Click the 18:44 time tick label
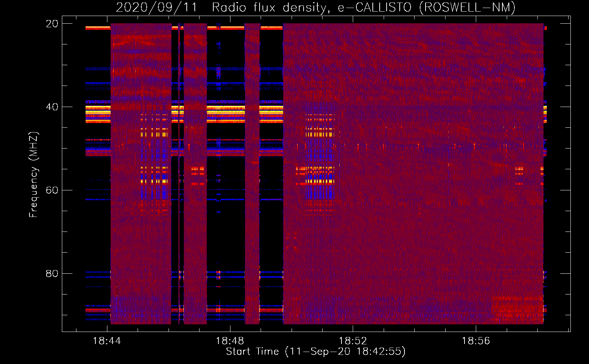The width and height of the screenshot is (589, 364). pos(107,341)
